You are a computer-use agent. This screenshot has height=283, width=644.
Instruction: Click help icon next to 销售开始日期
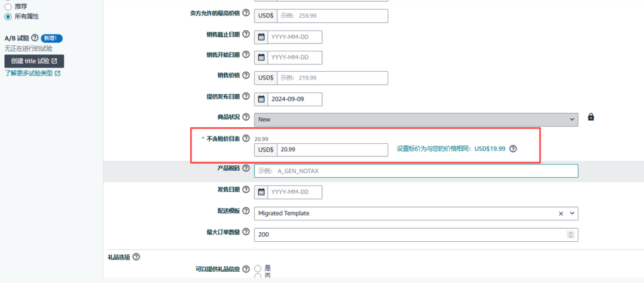coord(246,54)
